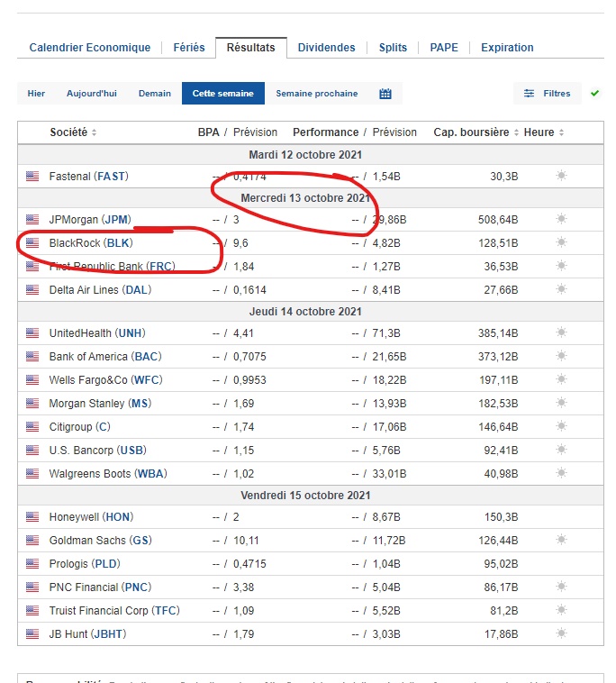
Task: Click the sun icon in JB Hunt row
Action: [562, 633]
